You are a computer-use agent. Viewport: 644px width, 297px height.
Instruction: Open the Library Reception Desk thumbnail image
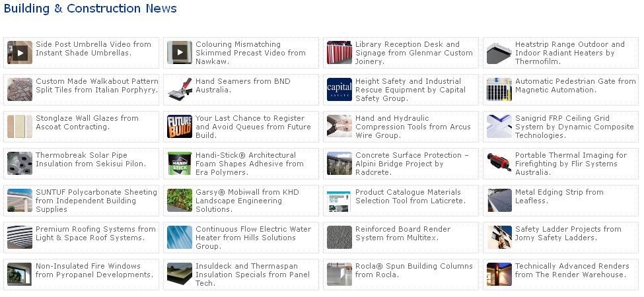pyautogui.click(x=340, y=53)
